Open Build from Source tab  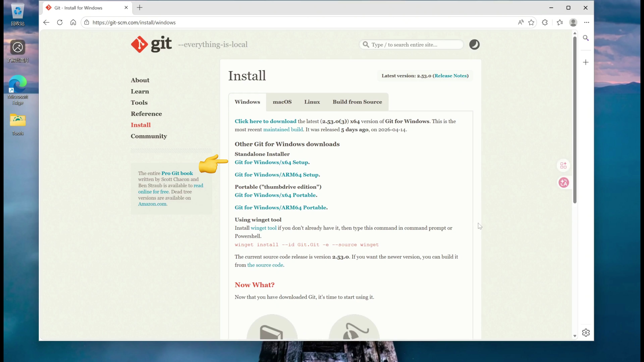click(x=357, y=102)
